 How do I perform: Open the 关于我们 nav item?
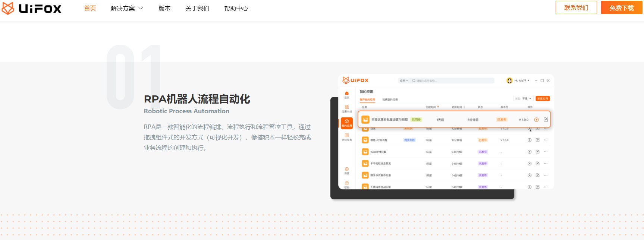coord(197,8)
